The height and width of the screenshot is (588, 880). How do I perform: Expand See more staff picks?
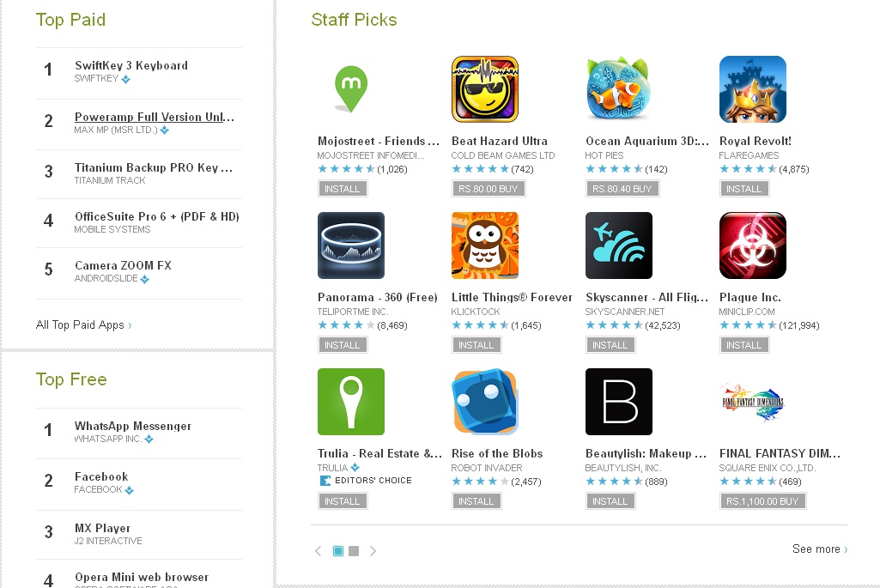819,549
